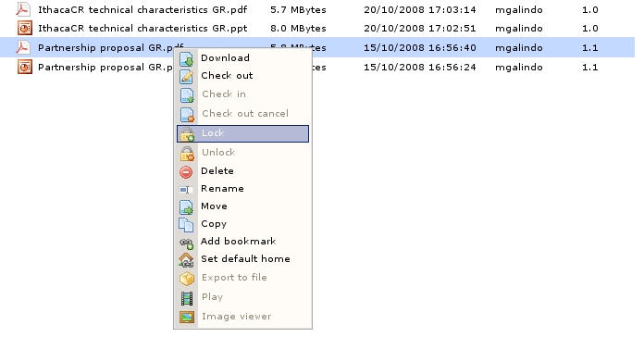Select file IthacaCR technical characteristics GR.pdf
The height and width of the screenshot is (337, 644).
(142, 10)
